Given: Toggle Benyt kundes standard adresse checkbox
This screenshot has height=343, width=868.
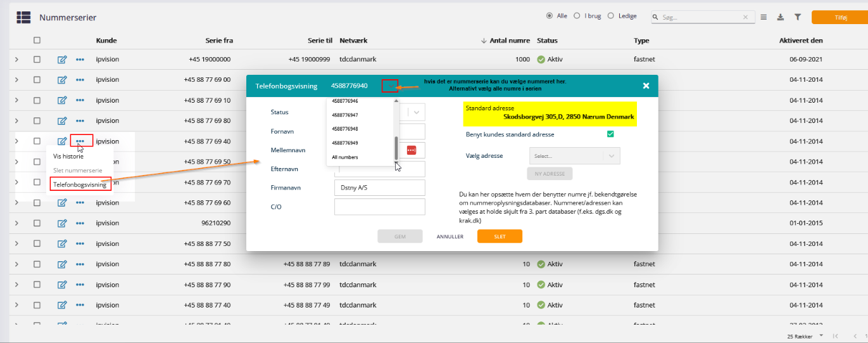Looking at the screenshot, I should 610,134.
